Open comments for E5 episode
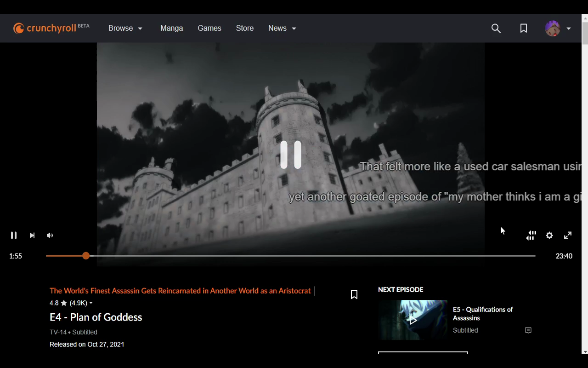Image resolution: width=588 pixels, height=368 pixels. point(528,330)
